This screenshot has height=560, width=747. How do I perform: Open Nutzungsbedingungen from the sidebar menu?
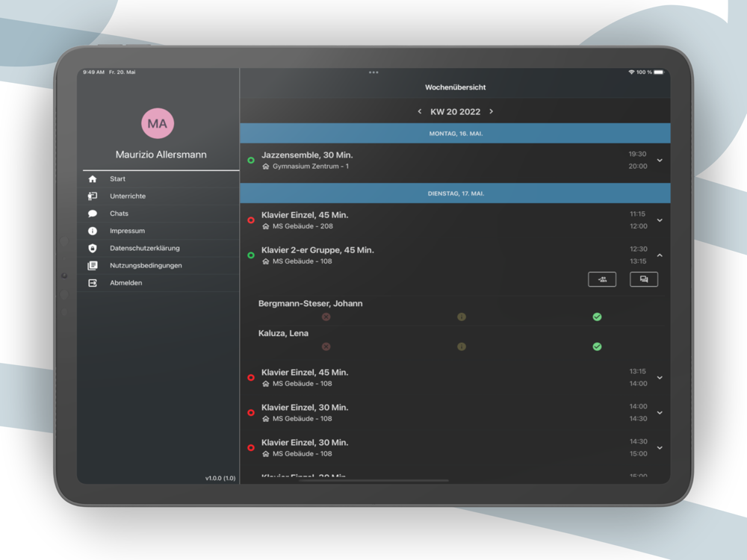click(146, 266)
